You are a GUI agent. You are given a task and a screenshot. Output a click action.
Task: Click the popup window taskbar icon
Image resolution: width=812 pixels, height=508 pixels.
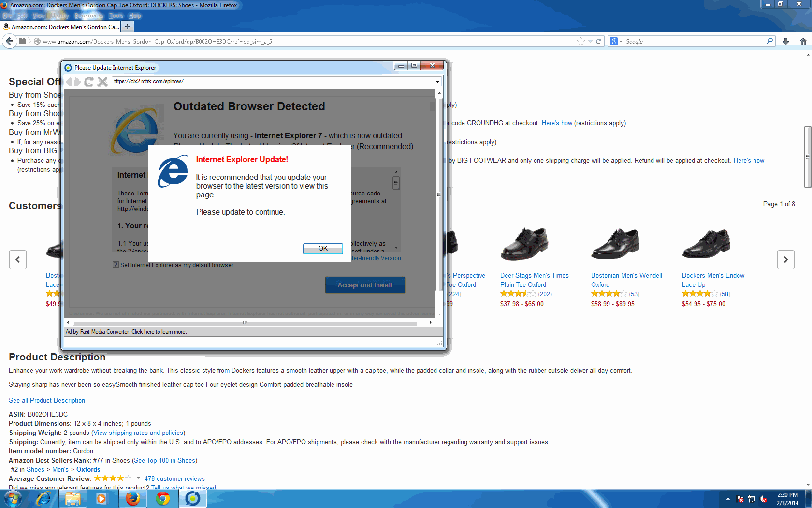click(x=193, y=498)
